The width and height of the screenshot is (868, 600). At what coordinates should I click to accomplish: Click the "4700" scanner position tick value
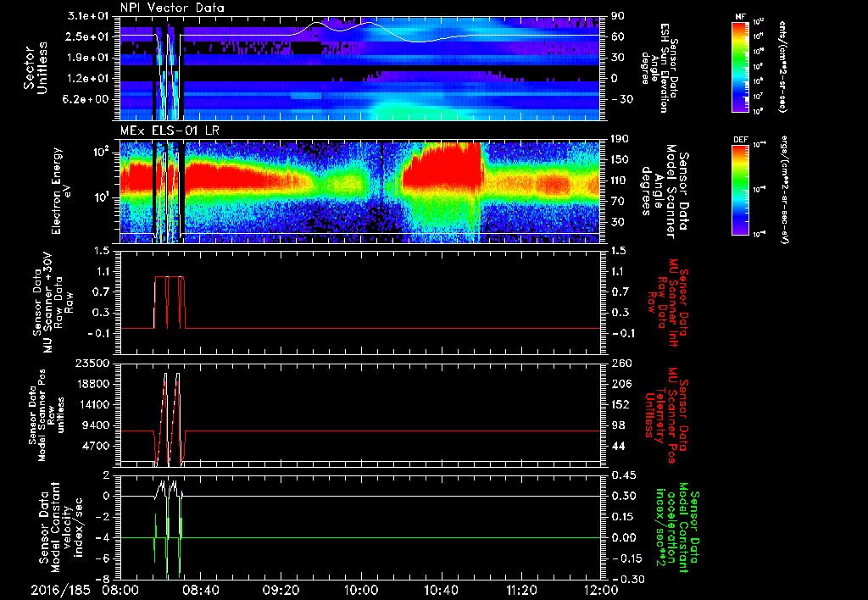click(96, 446)
